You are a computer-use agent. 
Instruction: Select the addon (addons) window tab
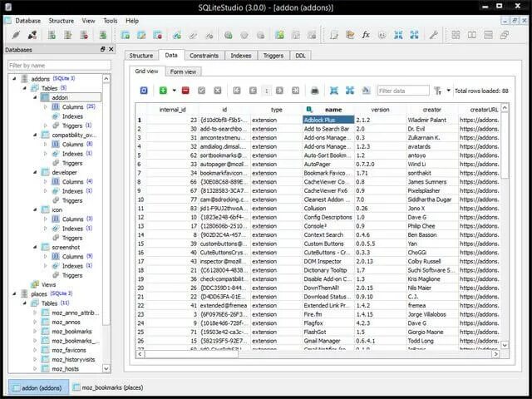tap(38, 387)
